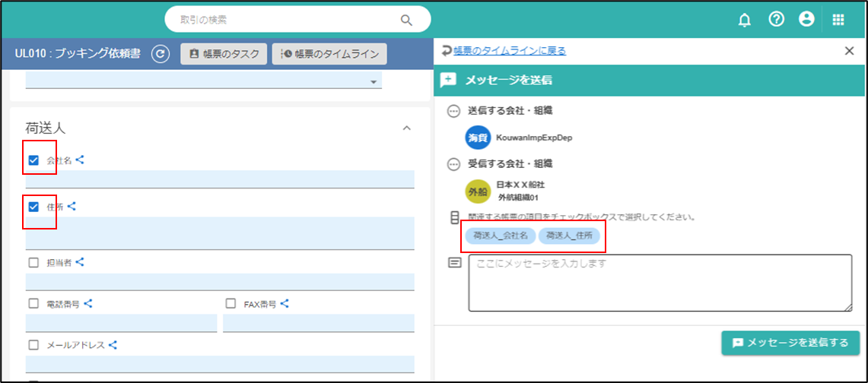Open 帳票のタイムライン tab button

(x=329, y=54)
